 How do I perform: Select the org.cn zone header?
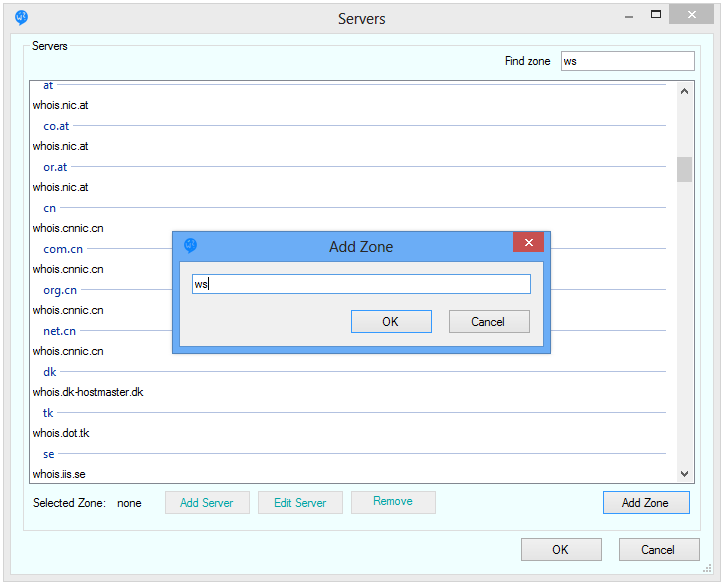pos(60,290)
